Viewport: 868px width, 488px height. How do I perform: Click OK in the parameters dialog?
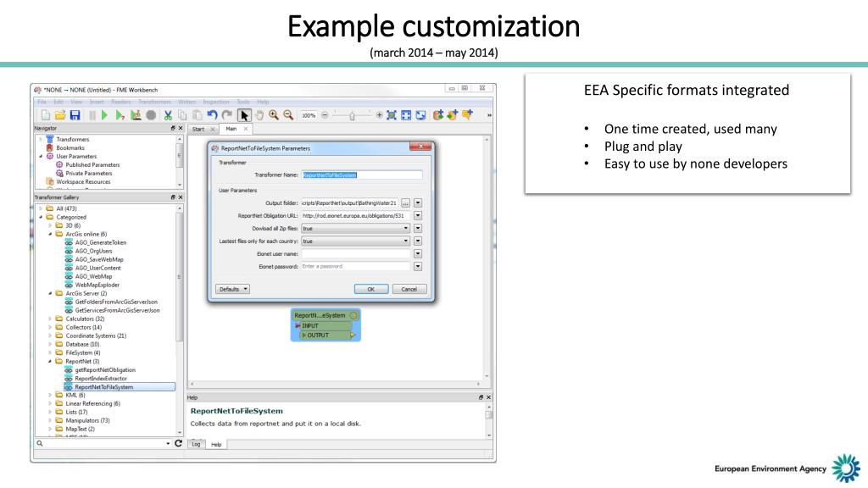(x=371, y=289)
